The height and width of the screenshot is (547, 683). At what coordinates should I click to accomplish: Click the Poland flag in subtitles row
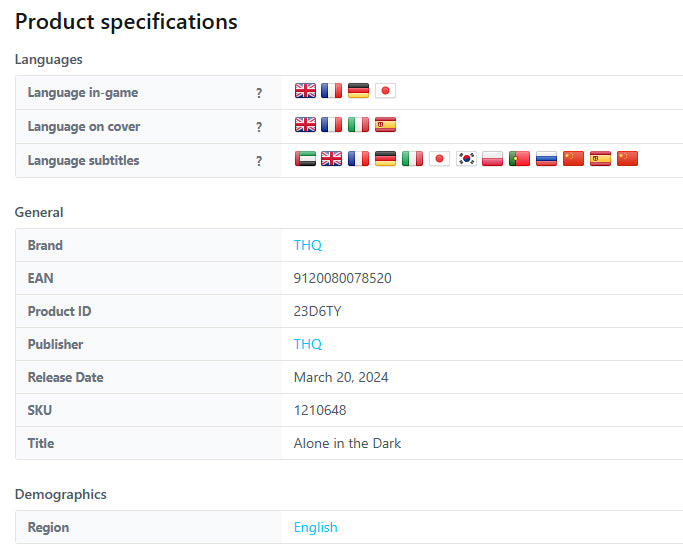(492, 159)
